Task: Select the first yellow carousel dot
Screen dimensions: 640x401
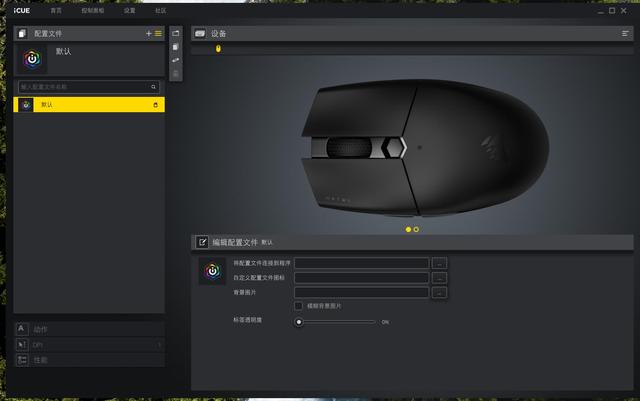Action: [408, 229]
